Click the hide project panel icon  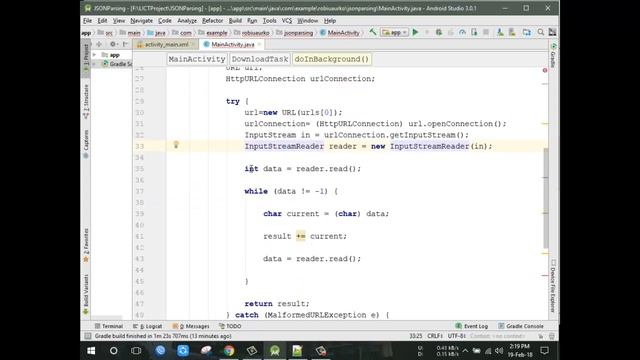(x=125, y=44)
